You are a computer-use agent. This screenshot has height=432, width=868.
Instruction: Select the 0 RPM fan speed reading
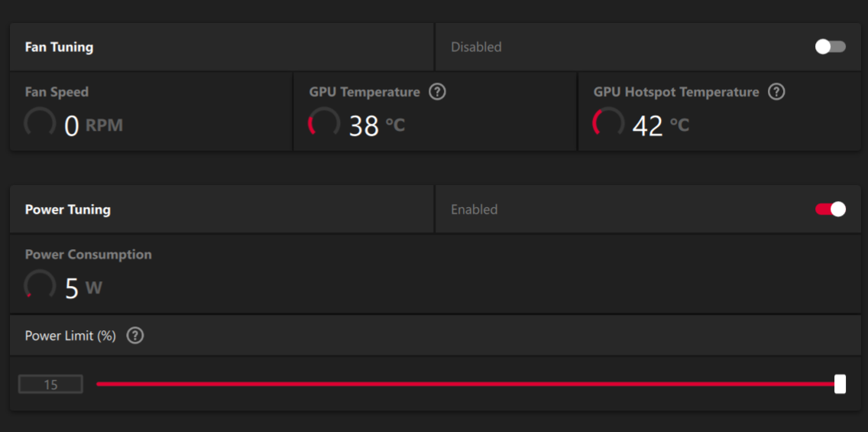coord(93,125)
